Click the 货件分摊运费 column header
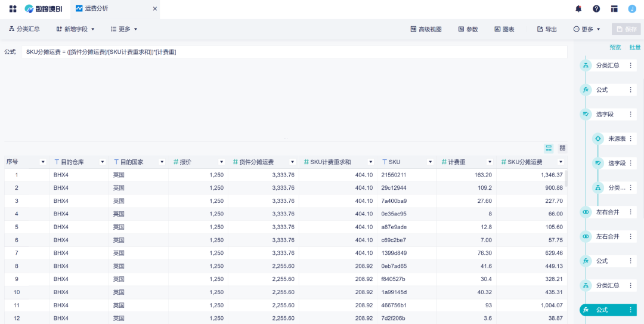Image resolution: width=644 pixels, height=324 pixels. (x=264, y=162)
